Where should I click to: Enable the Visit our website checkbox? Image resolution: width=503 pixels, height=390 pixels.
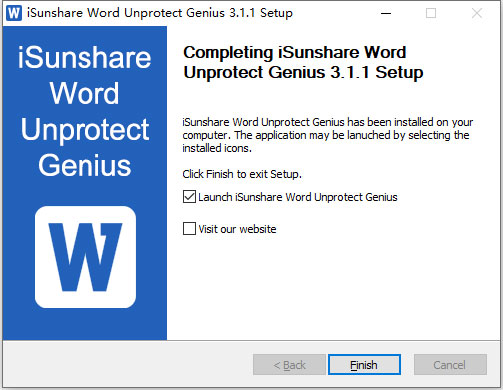pos(189,229)
